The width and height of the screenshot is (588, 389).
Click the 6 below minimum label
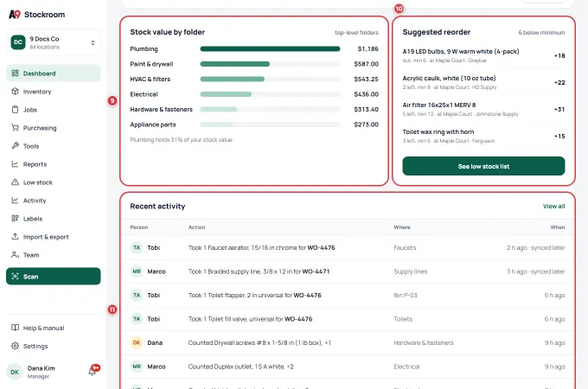point(541,33)
